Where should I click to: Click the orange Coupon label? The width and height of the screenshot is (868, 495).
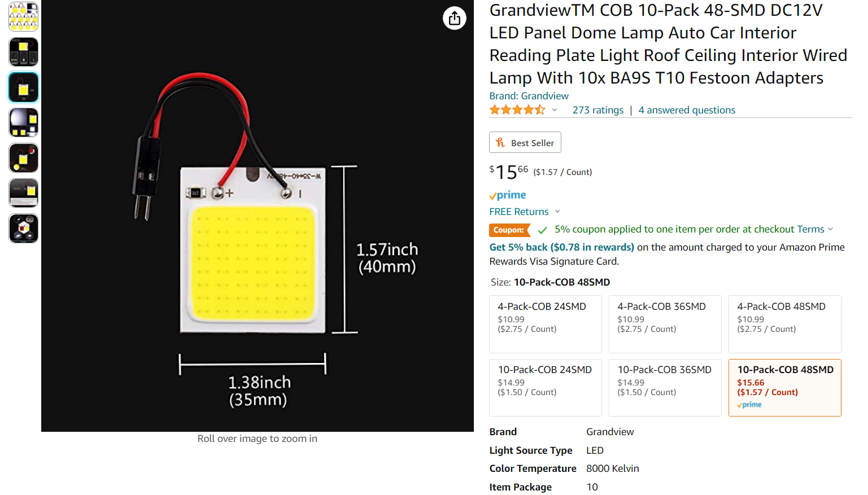pos(509,230)
